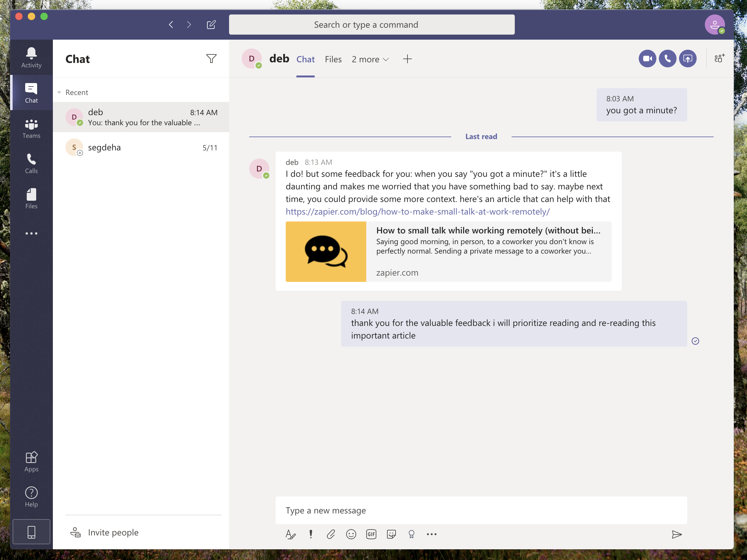Image resolution: width=747 pixels, height=560 pixels.
Task: Expand the '2 more' tabs dropdown
Action: coord(370,59)
